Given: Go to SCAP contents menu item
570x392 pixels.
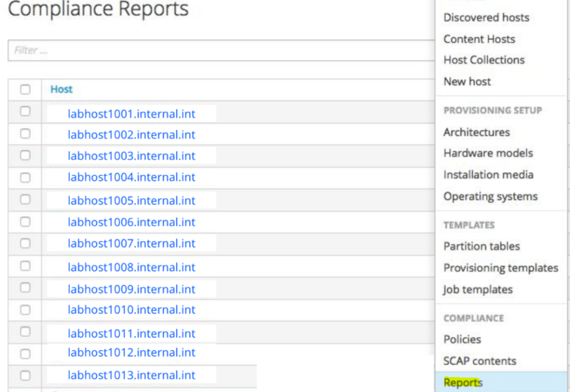Looking at the screenshot, I should [x=479, y=361].
